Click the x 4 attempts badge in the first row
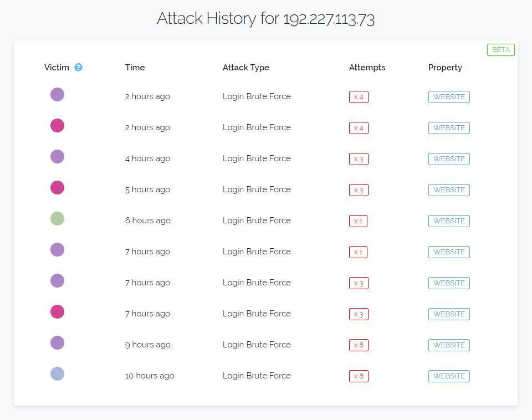The width and height of the screenshot is (532, 420). click(x=359, y=97)
